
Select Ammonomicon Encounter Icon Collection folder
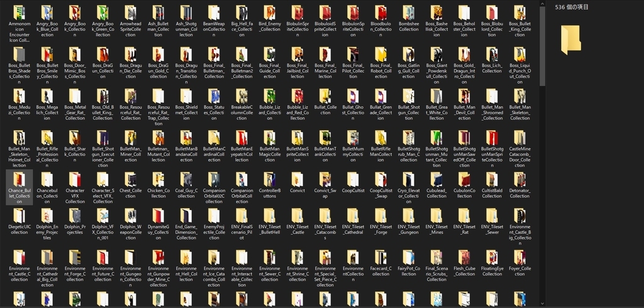(19, 25)
